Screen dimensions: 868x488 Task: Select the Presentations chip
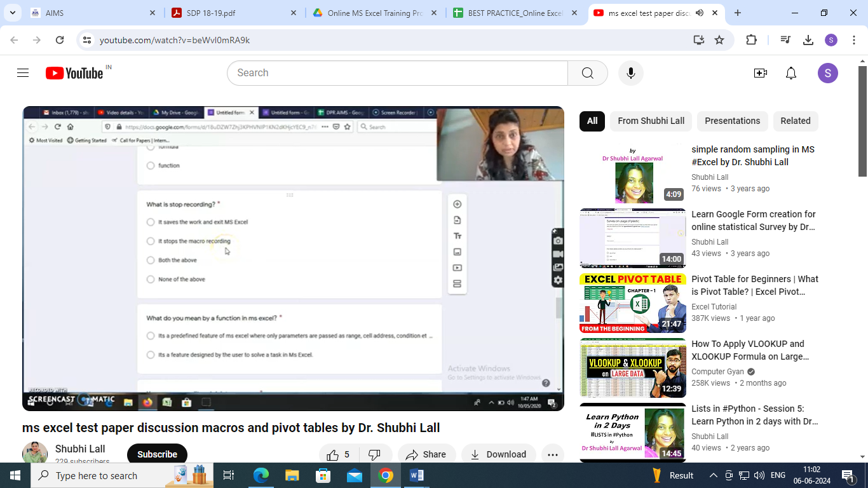click(x=732, y=121)
